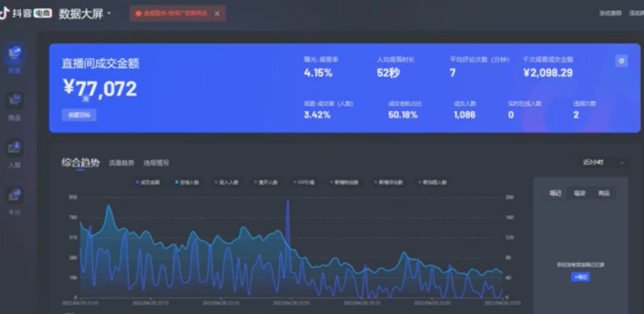Click the 直播间成交金额 heading
Screen dimensions: 644x314
coord(101,63)
